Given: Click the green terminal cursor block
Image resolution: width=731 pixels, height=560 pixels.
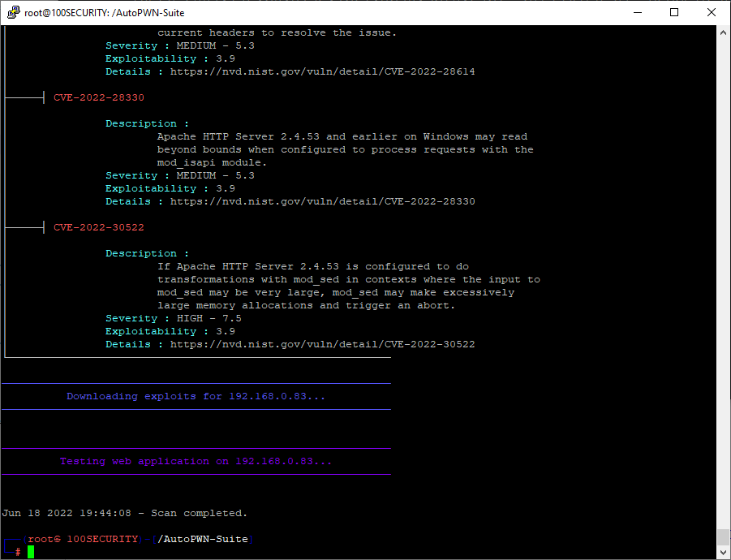Looking at the screenshot, I should tap(31, 552).
